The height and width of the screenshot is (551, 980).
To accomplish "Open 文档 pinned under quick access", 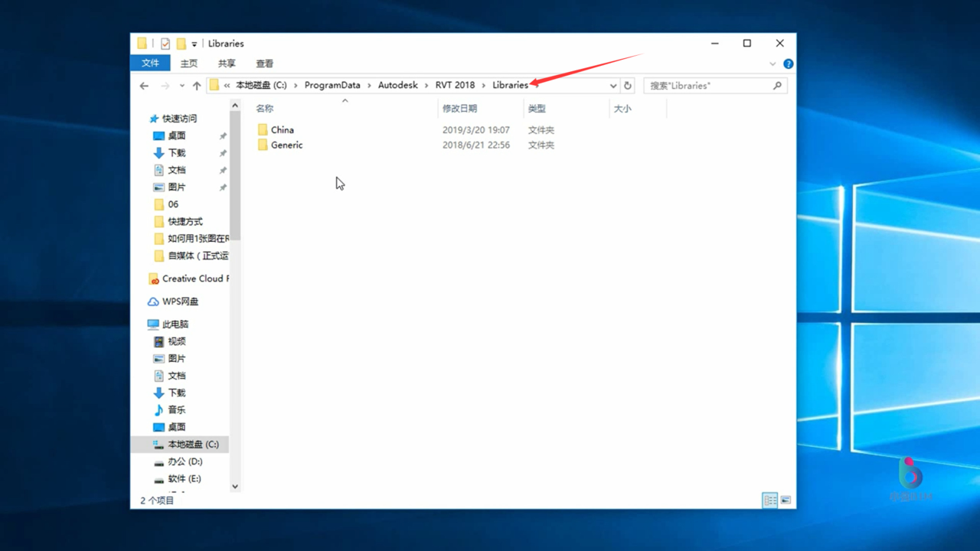I will point(176,170).
